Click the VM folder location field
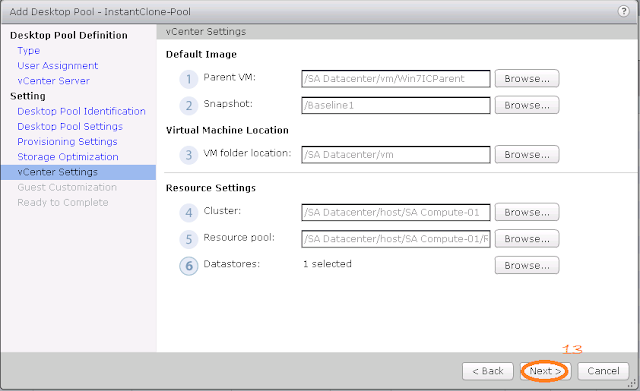This screenshot has width=640, height=391. click(x=396, y=155)
